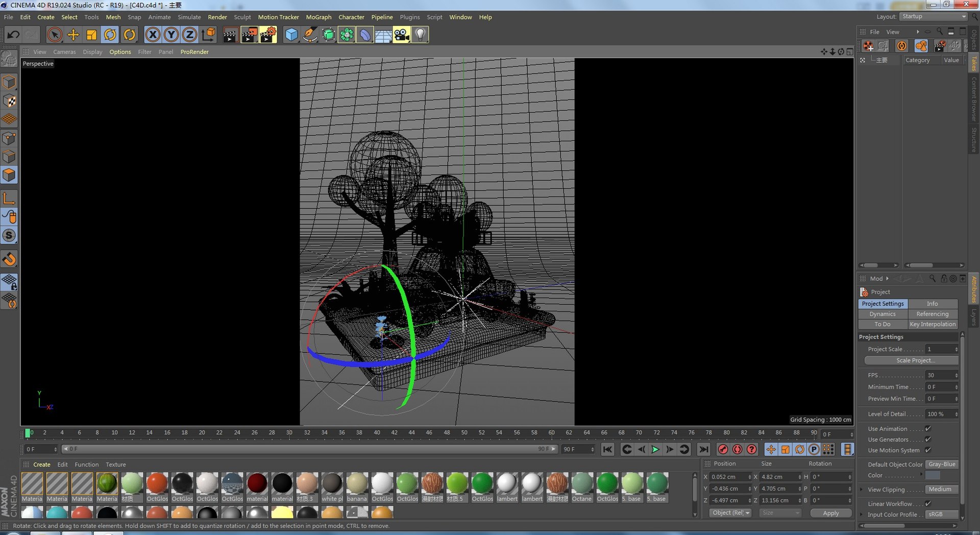
Task: Expand the Mod menu arrow in Attributes
Action: click(887, 279)
